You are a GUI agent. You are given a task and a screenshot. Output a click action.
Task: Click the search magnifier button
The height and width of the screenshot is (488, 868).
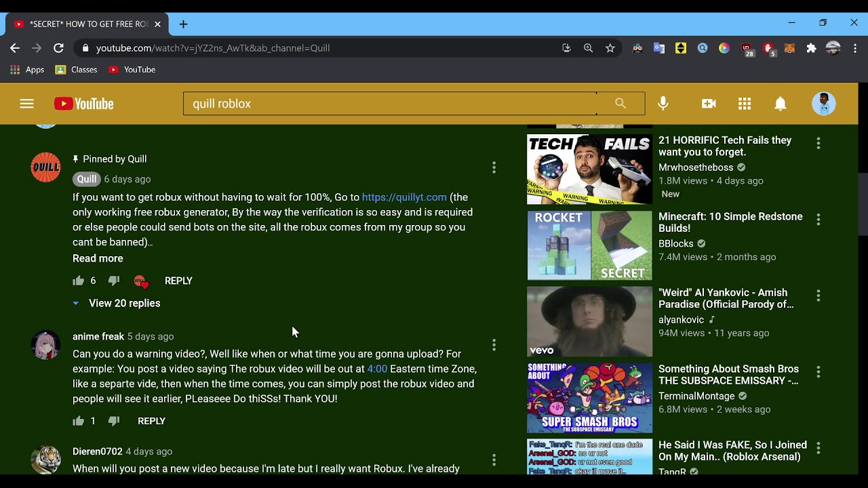(x=620, y=103)
